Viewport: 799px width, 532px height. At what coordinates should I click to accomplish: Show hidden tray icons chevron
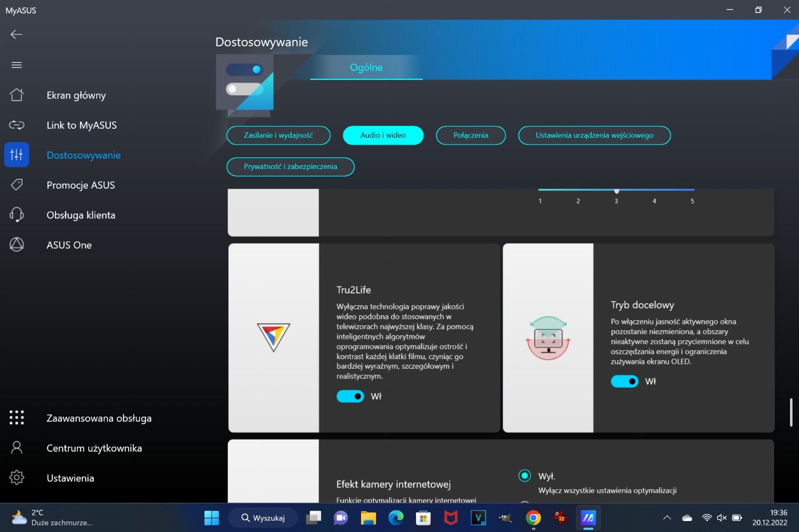[x=667, y=518]
